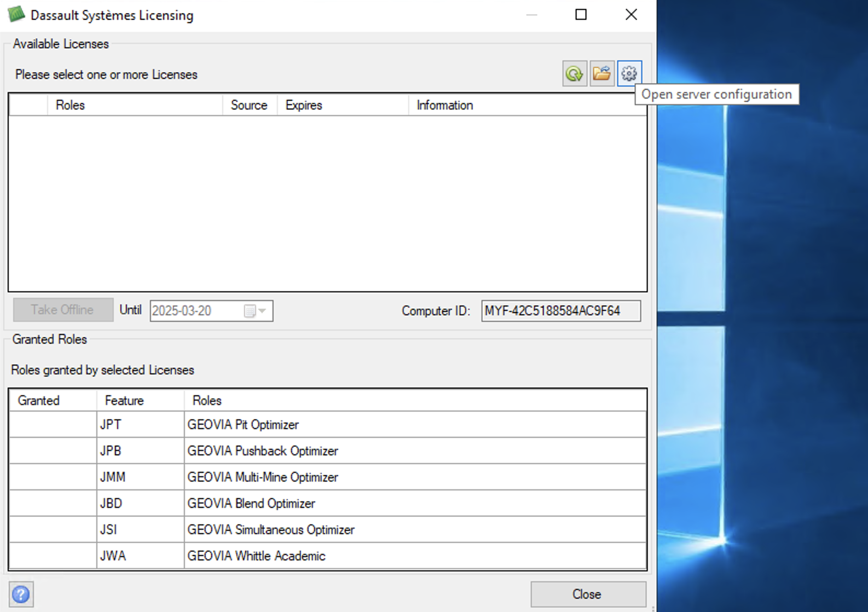Click the JBD feature cell
Viewport: 868px width, 612px height.
click(x=140, y=503)
